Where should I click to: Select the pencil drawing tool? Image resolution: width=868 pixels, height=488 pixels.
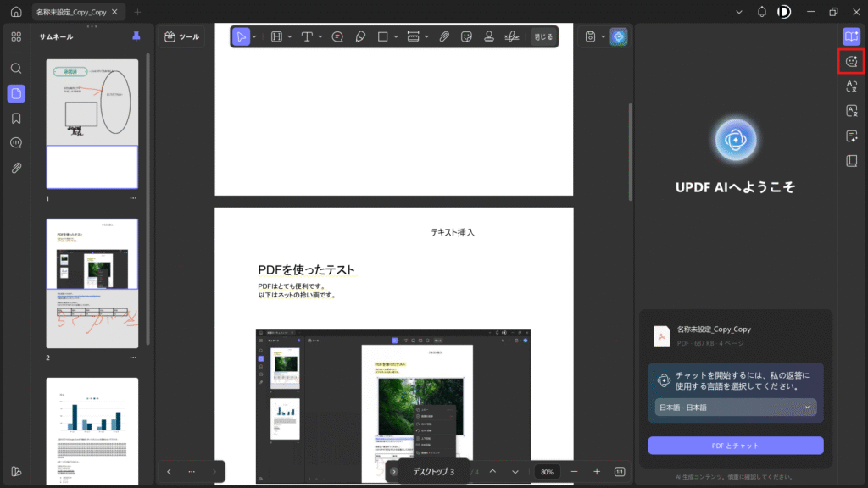click(360, 36)
